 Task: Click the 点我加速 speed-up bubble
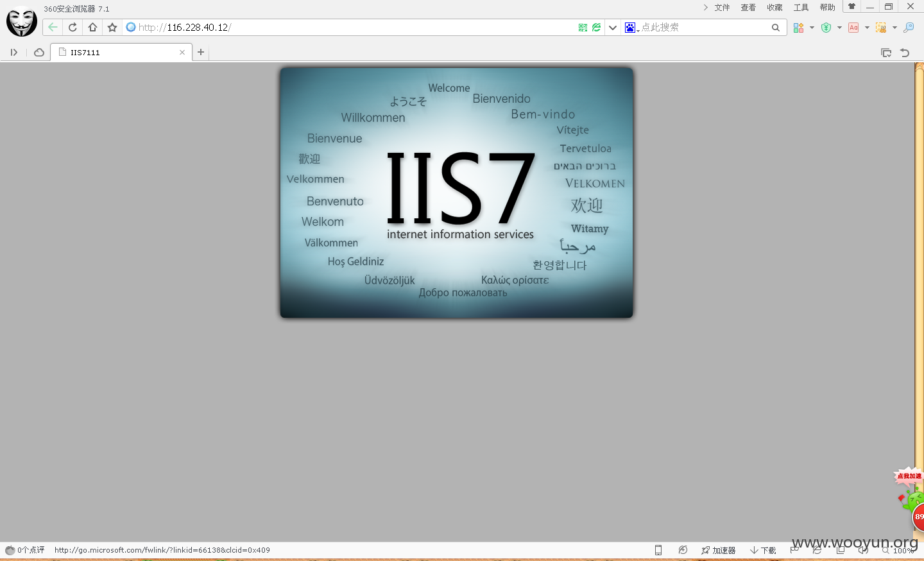[x=909, y=476]
